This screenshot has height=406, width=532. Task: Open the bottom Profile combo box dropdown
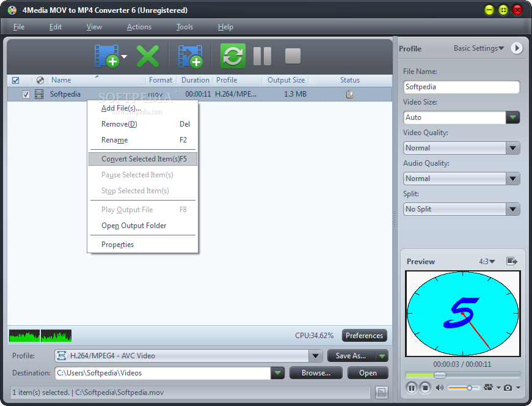316,356
